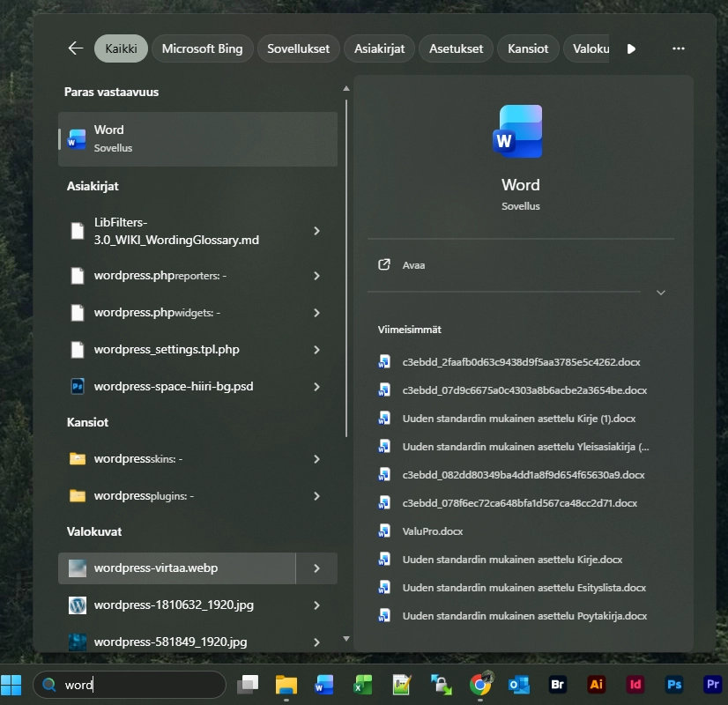The height and width of the screenshot is (705, 728).
Task: Open recent file ValuPro.docx
Action: pos(432,531)
